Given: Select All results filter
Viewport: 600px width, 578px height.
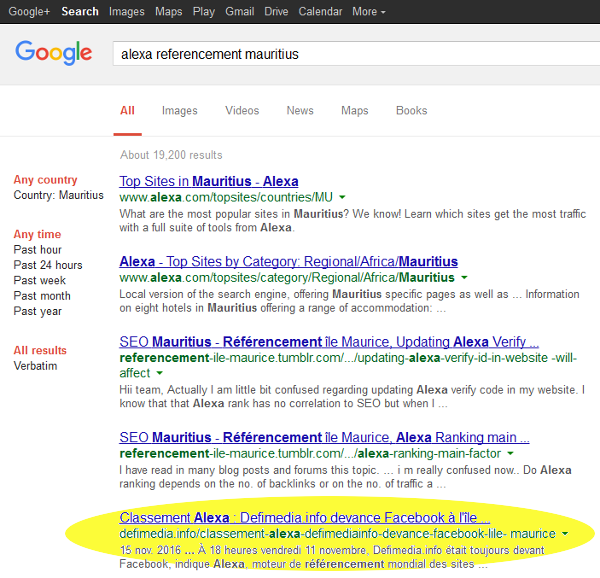Looking at the screenshot, I should 40,350.
